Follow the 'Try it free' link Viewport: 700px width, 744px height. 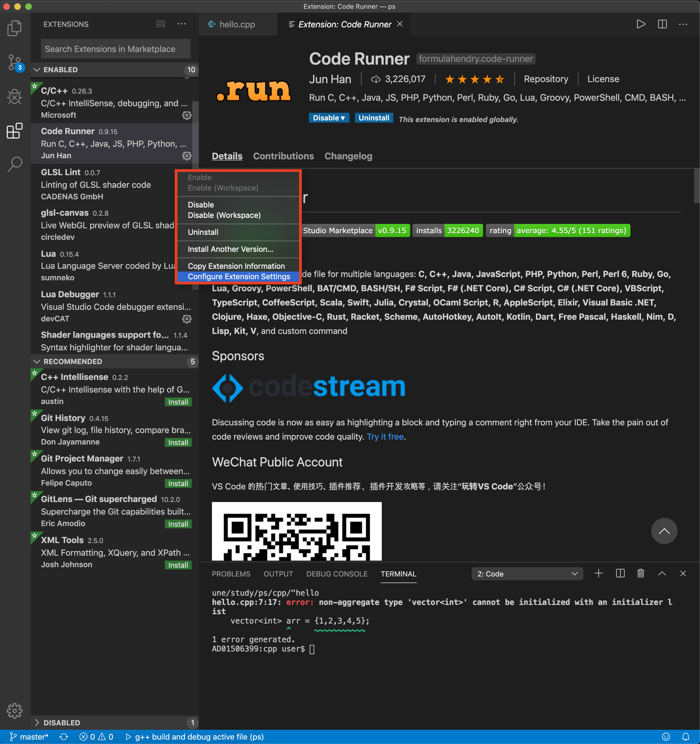[x=385, y=437]
